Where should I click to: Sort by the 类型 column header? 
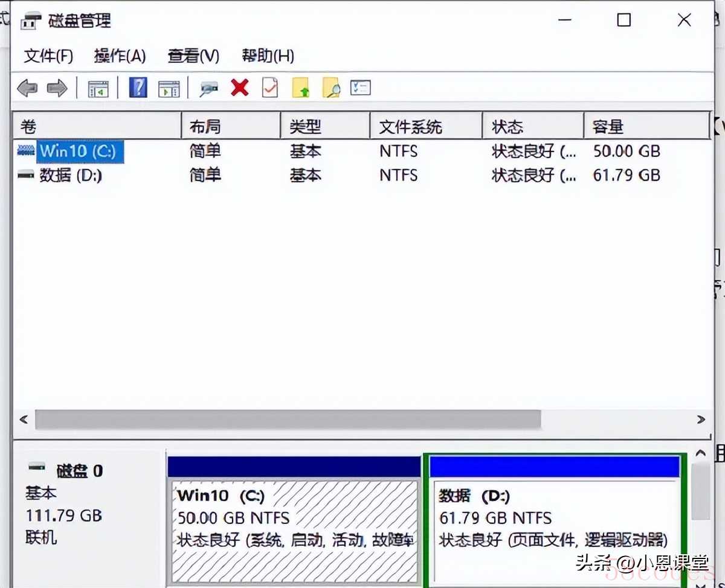click(x=325, y=126)
